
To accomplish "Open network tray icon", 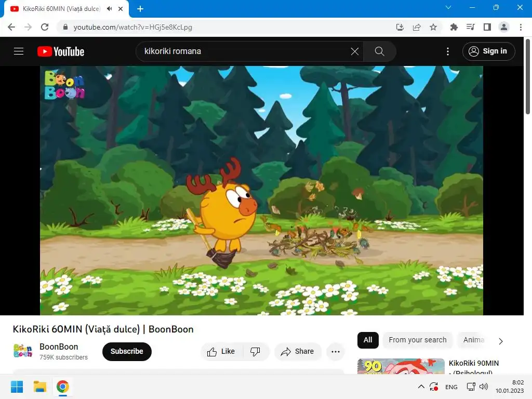I will point(471,387).
